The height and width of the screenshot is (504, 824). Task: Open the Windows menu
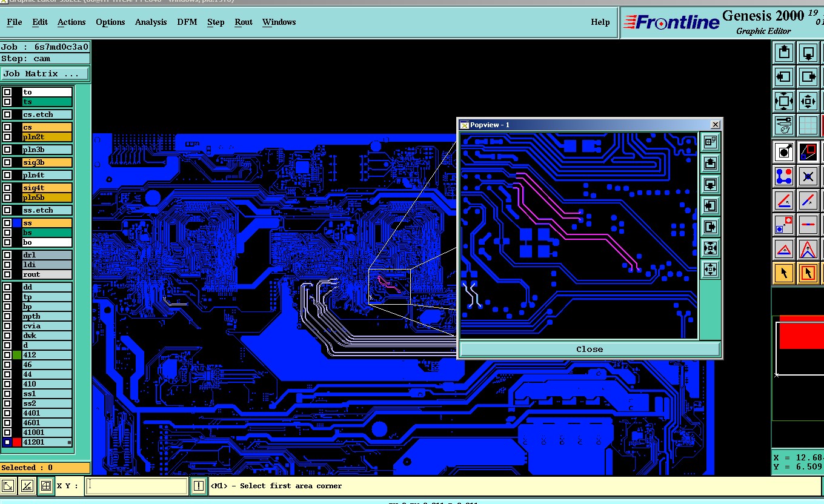tap(279, 22)
